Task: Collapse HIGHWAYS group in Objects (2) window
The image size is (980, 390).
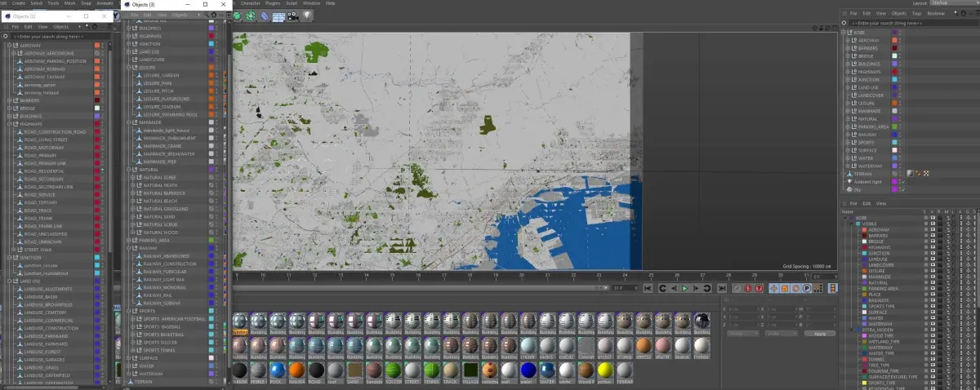Action: pos(9,124)
